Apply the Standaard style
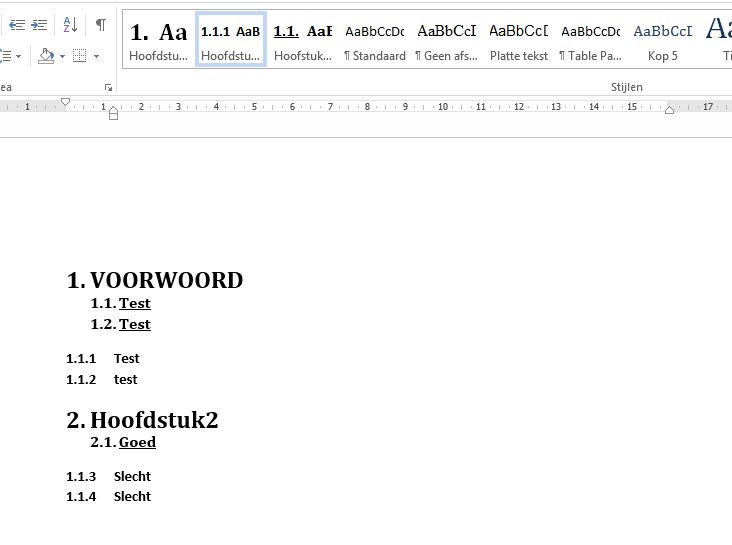Image resolution: width=732 pixels, height=545 pixels. click(x=374, y=40)
